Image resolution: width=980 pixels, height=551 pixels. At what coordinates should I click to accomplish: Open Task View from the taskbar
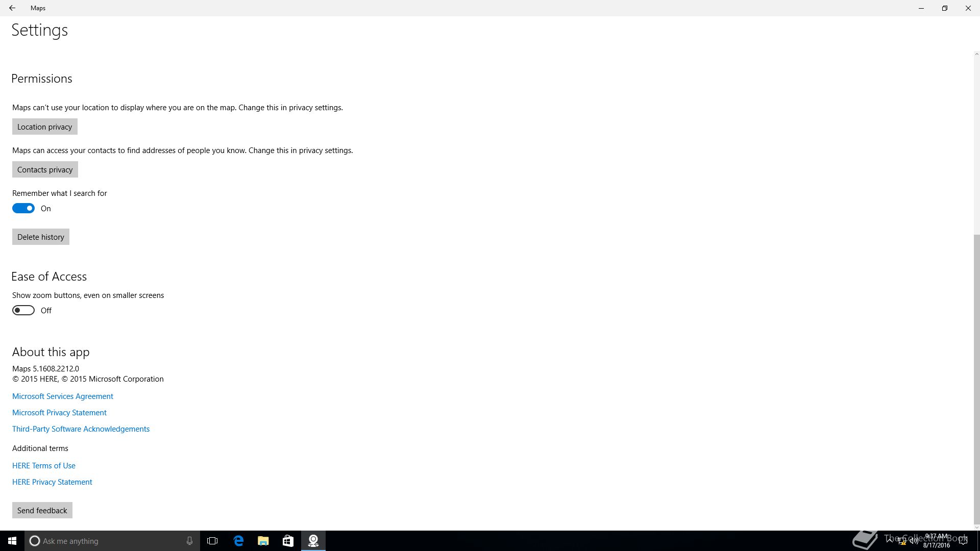(x=212, y=541)
